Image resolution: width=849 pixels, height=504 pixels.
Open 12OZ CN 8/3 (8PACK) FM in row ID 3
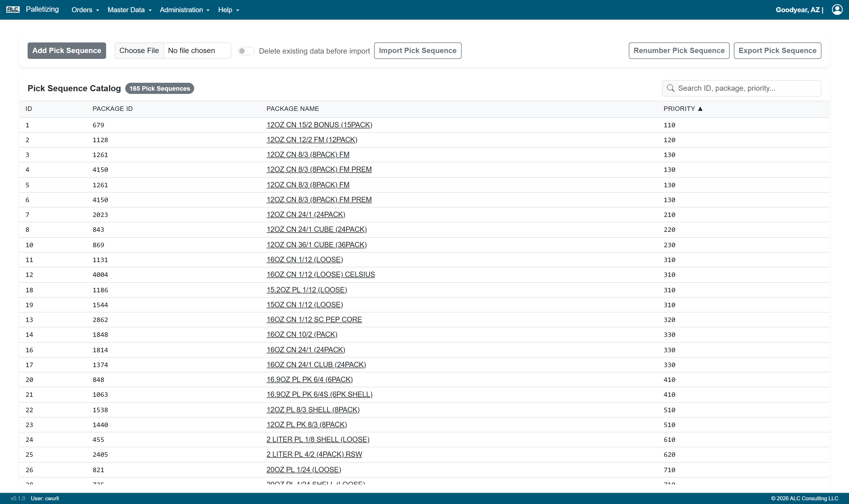[308, 155]
